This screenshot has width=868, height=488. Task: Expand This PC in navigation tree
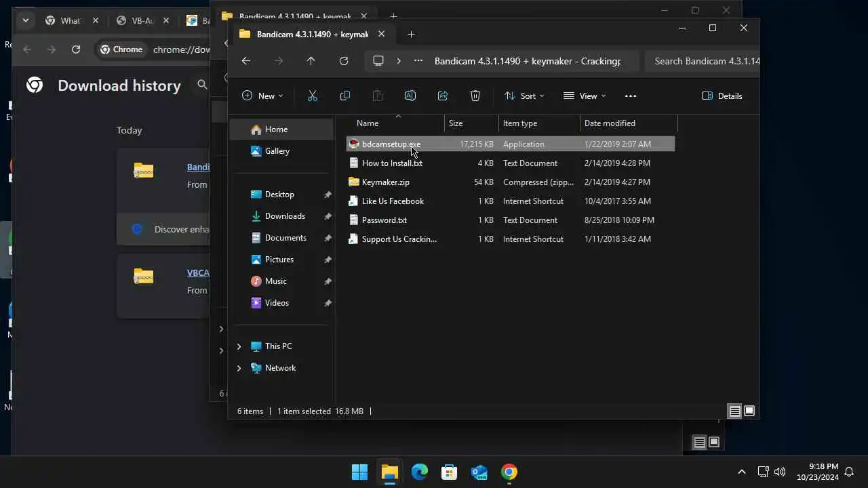[x=239, y=346]
